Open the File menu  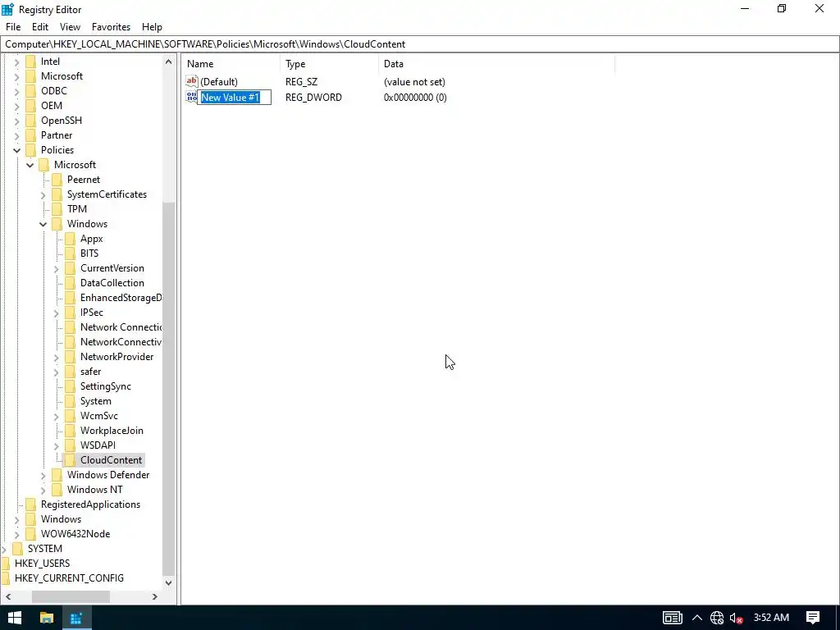[x=13, y=27]
